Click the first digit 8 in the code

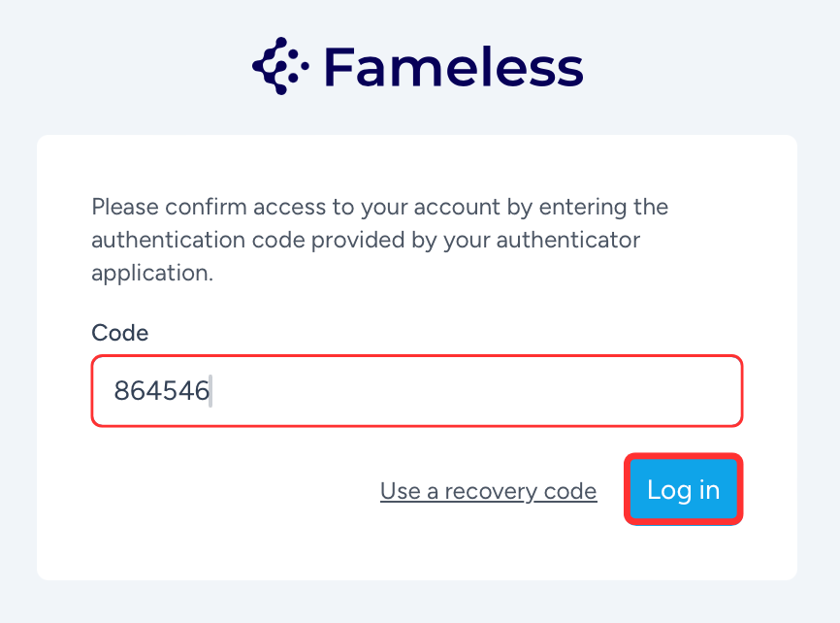(121, 391)
